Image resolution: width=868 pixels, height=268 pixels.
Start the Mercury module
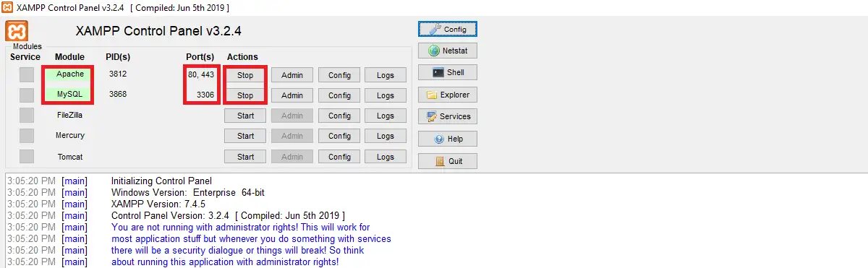245,136
